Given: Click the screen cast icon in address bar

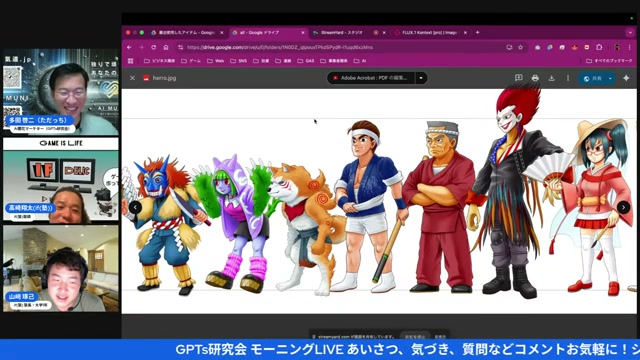Looking at the screenshot, I should coord(509,47).
